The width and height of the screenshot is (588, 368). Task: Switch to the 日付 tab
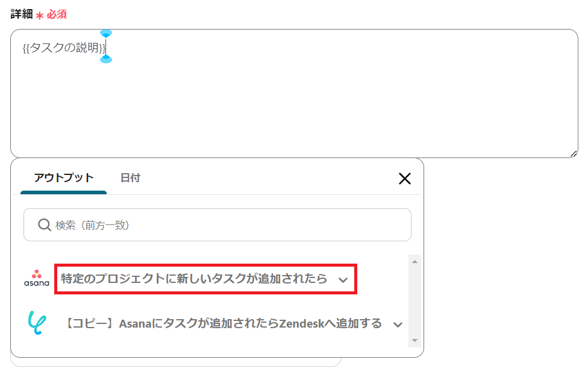tap(130, 177)
